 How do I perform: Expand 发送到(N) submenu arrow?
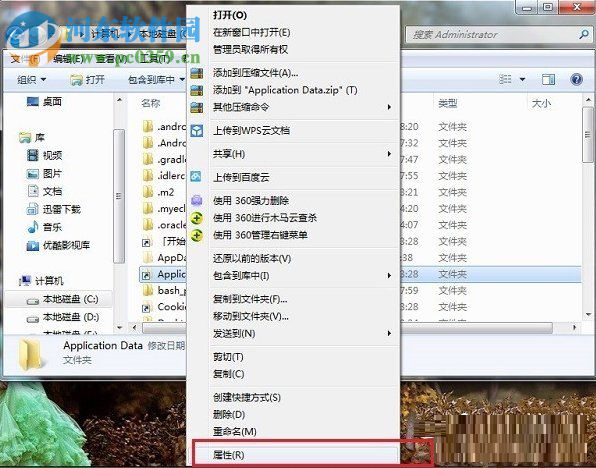click(389, 333)
